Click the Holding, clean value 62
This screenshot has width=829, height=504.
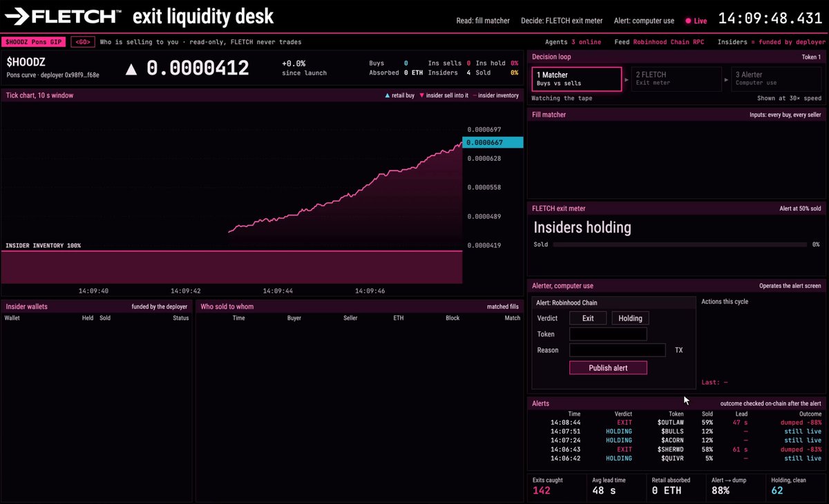(777, 490)
